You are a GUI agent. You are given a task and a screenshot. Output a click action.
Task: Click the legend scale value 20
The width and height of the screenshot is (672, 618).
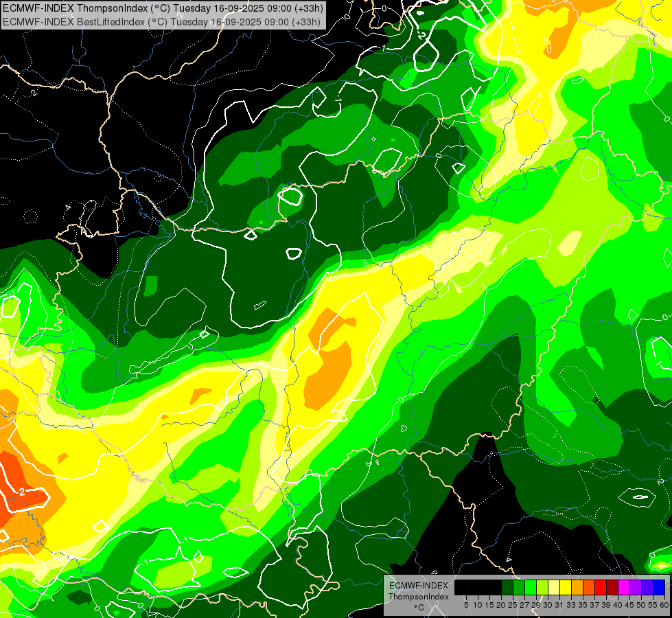point(502,605)
